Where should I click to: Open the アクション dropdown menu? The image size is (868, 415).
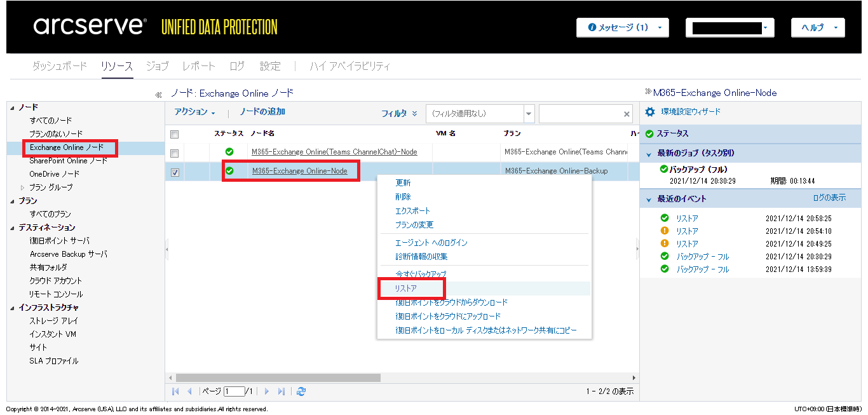point(194,112)
